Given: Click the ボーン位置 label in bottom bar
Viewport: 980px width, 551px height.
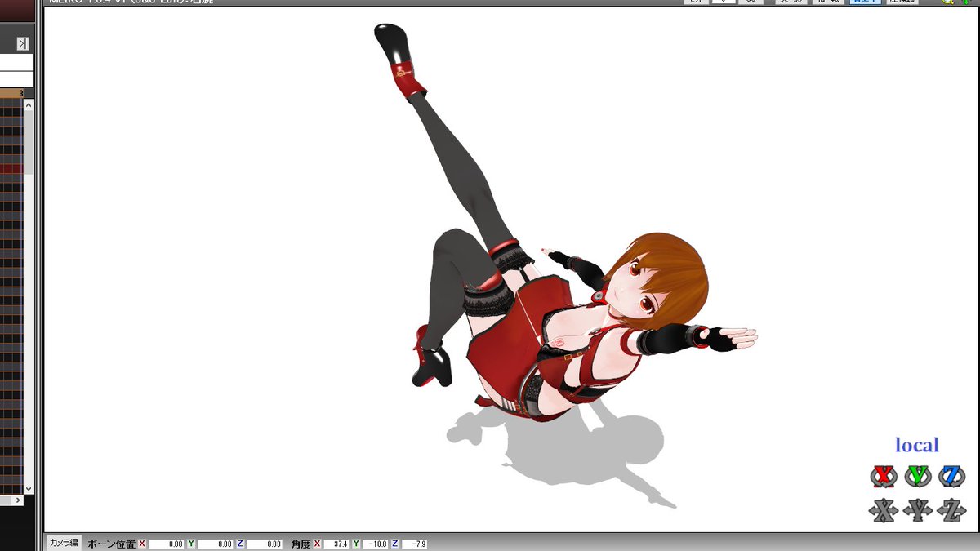Looking at the screenshot, I should point(110,544).
